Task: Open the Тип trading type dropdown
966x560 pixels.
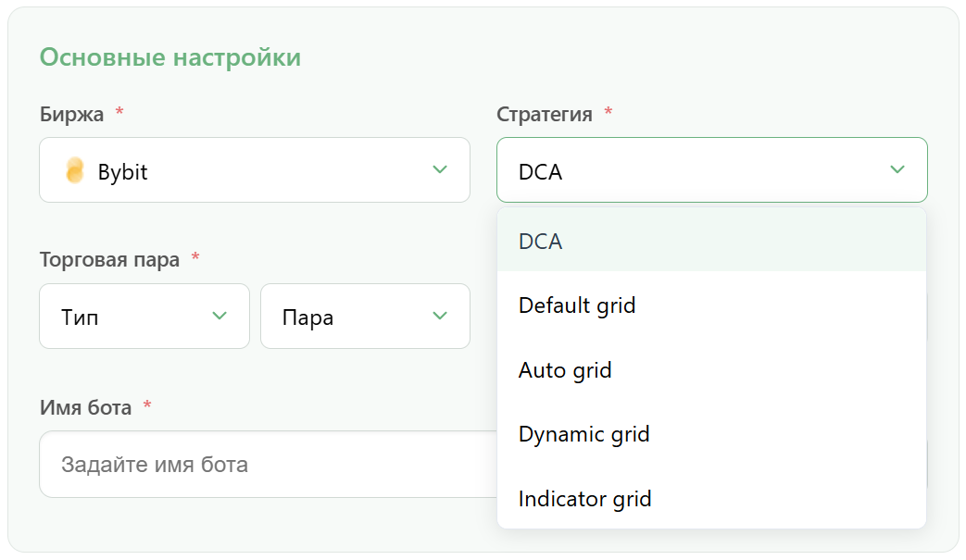Action: [144, 317]
